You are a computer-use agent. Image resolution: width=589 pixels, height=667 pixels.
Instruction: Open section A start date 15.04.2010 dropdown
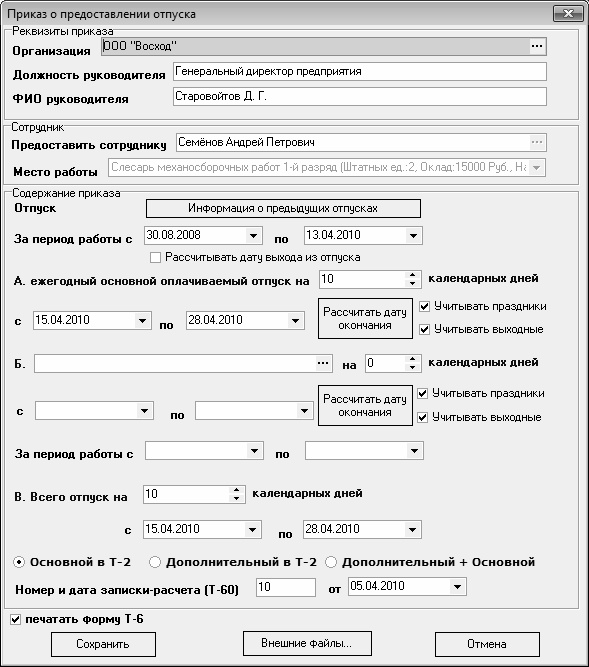coord(142,320)
